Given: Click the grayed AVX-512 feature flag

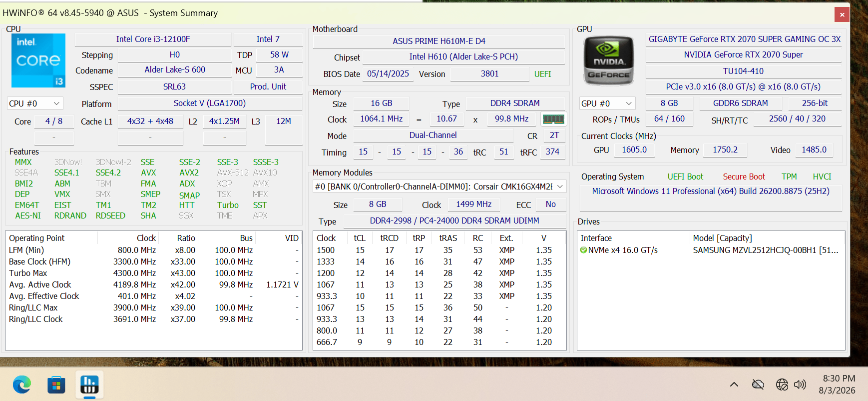Looking at the screenshot, I should (233, 172).
